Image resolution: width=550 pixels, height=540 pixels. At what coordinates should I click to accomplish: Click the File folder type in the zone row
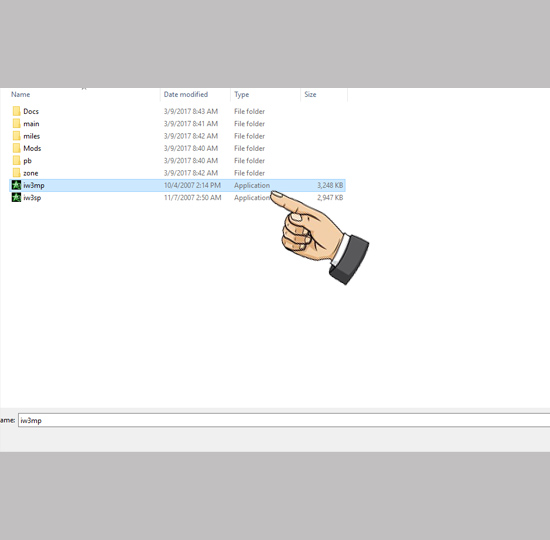249,173
